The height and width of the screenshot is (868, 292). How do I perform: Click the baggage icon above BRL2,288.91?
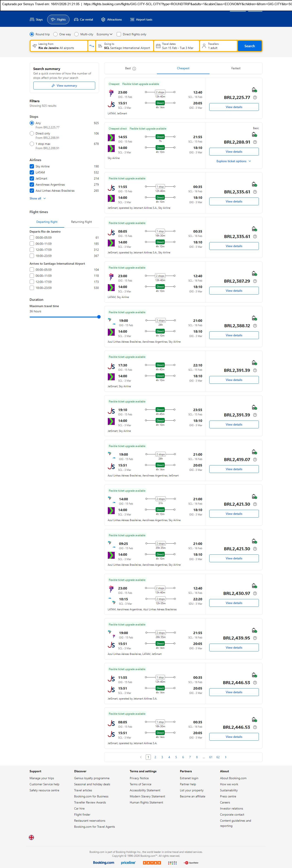(x=254, y=134)
